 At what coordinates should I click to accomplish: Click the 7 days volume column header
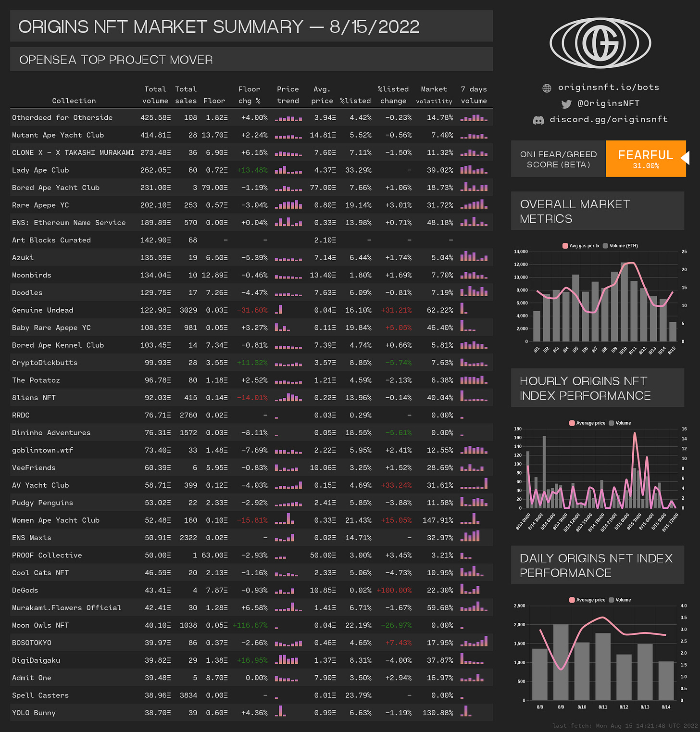point(474,95)
